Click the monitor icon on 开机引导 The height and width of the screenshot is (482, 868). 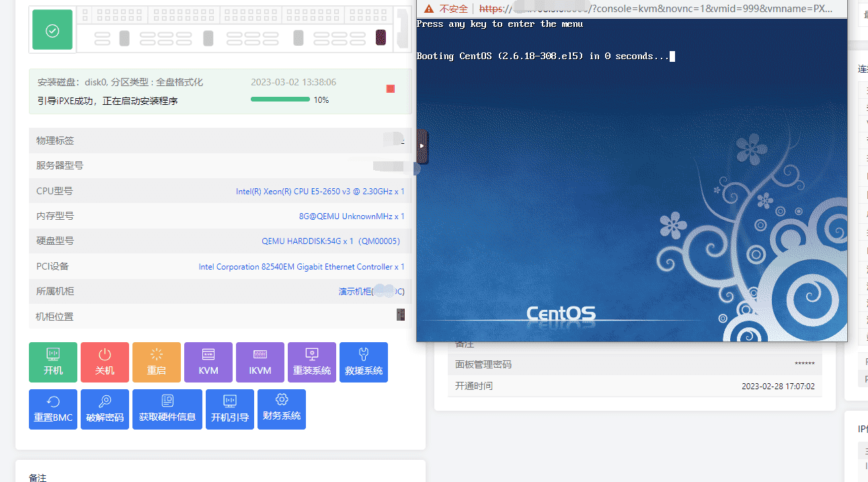230,401
